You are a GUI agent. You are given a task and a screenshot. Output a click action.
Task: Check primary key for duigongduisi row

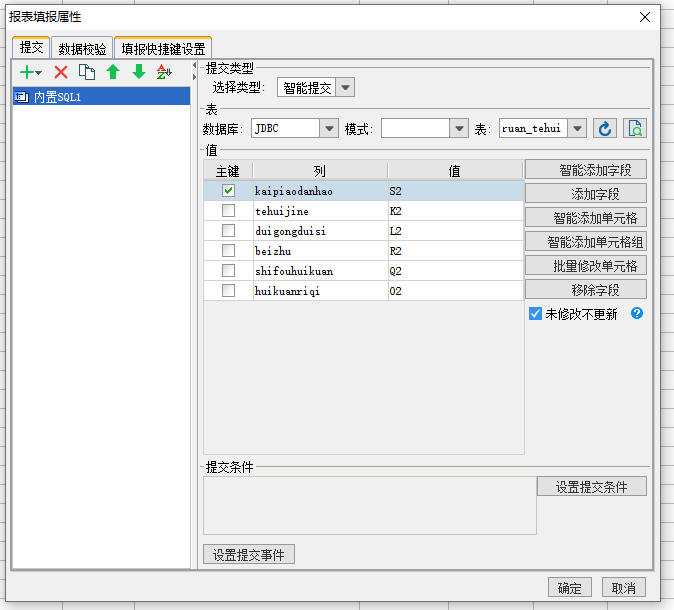[228, 230]
